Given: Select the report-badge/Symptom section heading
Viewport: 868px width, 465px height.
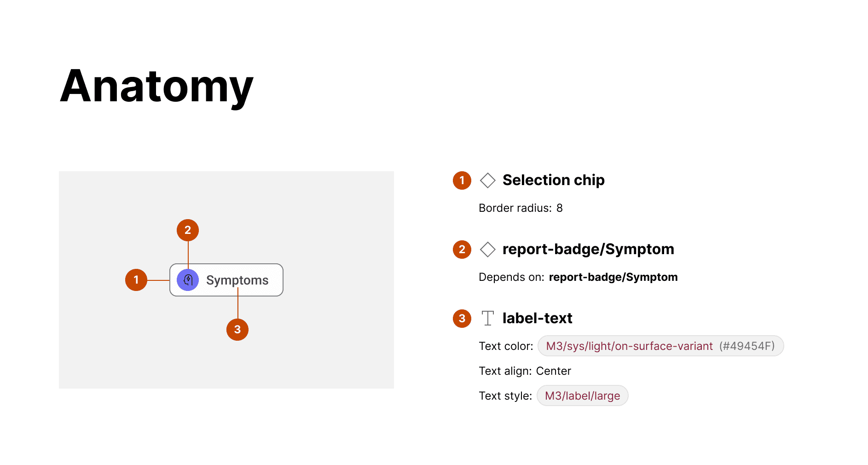Looking at the screenshot, I should [588, 249].
